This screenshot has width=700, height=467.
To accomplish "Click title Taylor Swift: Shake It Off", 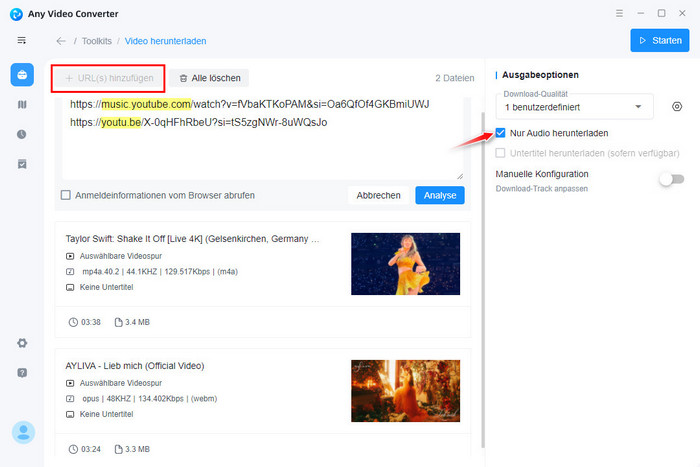I will (192, 239).
